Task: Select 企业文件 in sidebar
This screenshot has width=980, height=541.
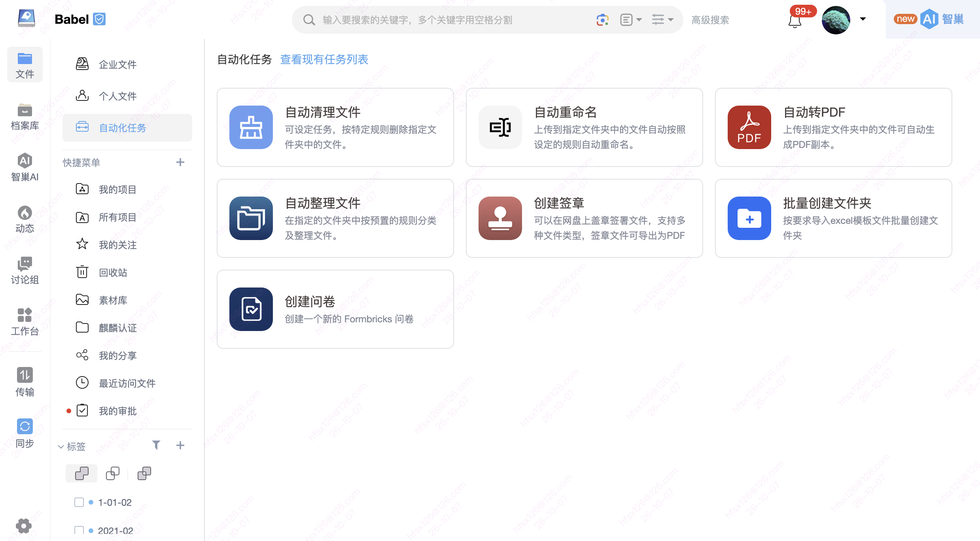Action: click(127, 64)
